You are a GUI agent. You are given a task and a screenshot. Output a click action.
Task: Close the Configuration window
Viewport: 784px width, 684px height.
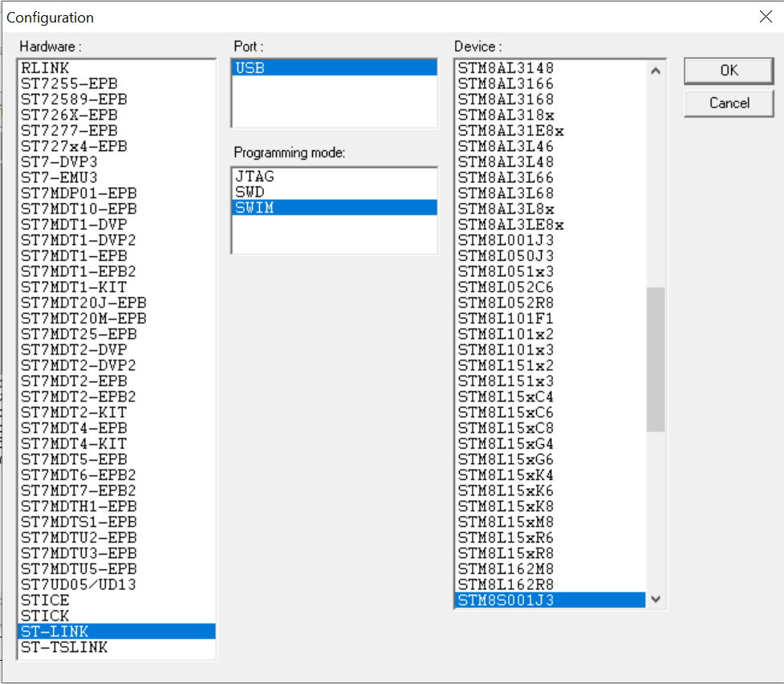coord(766,16)
